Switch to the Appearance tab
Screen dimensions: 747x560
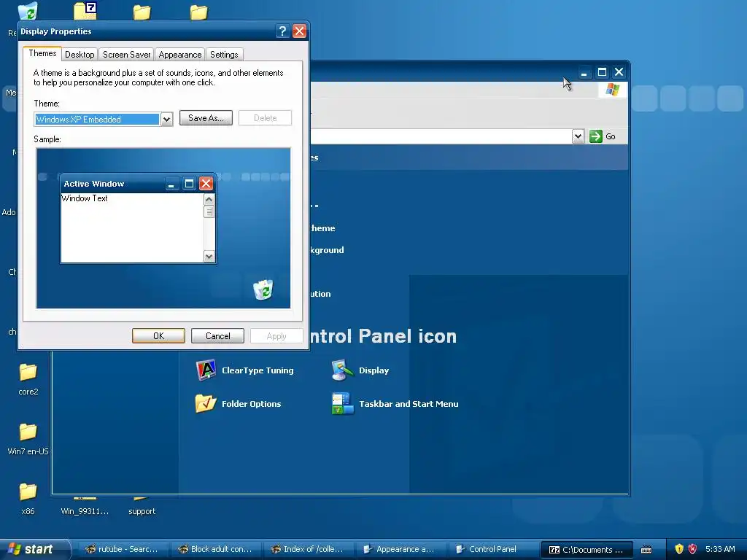(x=180, y=54)
